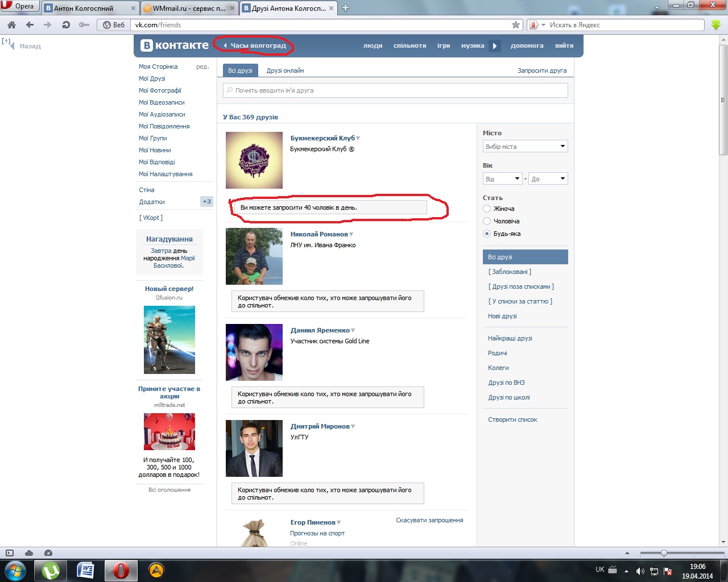Click the browser forward arrow

(x=47, y=25)
